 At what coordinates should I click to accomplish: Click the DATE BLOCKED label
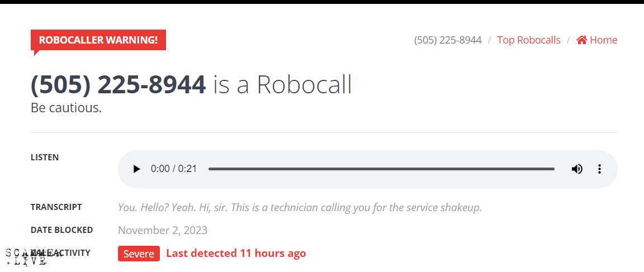coord(61,230)
